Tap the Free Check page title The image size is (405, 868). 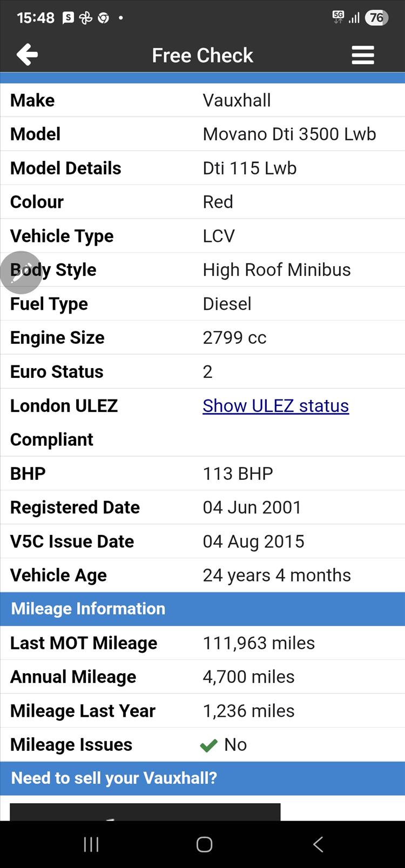(202, 55)
